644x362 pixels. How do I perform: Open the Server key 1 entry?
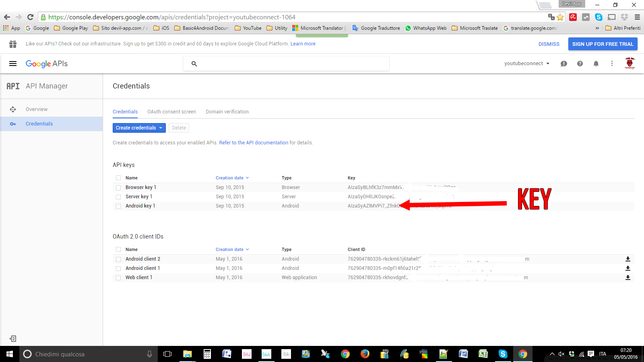[139, 197]
